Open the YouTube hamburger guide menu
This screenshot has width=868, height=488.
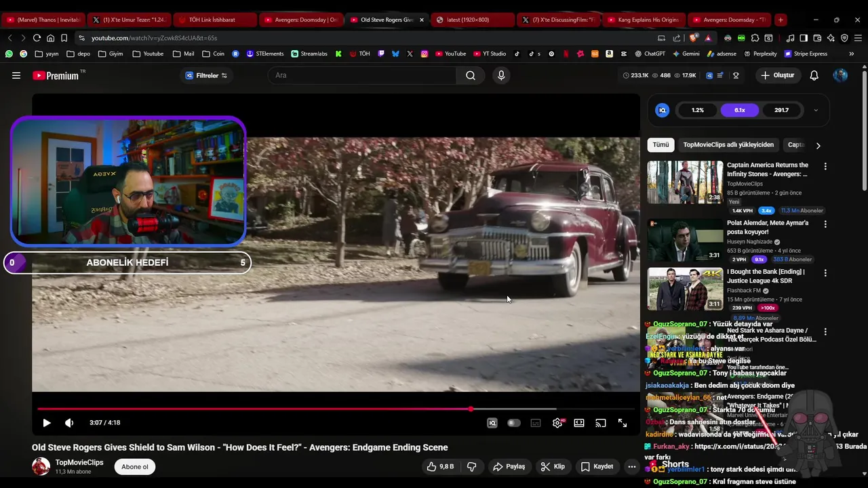[x=16, y=75]
